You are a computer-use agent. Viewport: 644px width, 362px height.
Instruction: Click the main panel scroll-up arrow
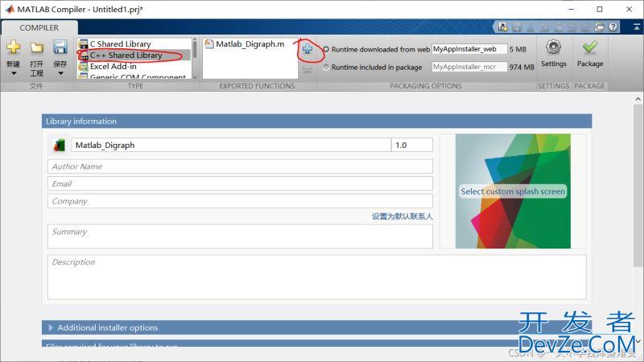point(638,99)
